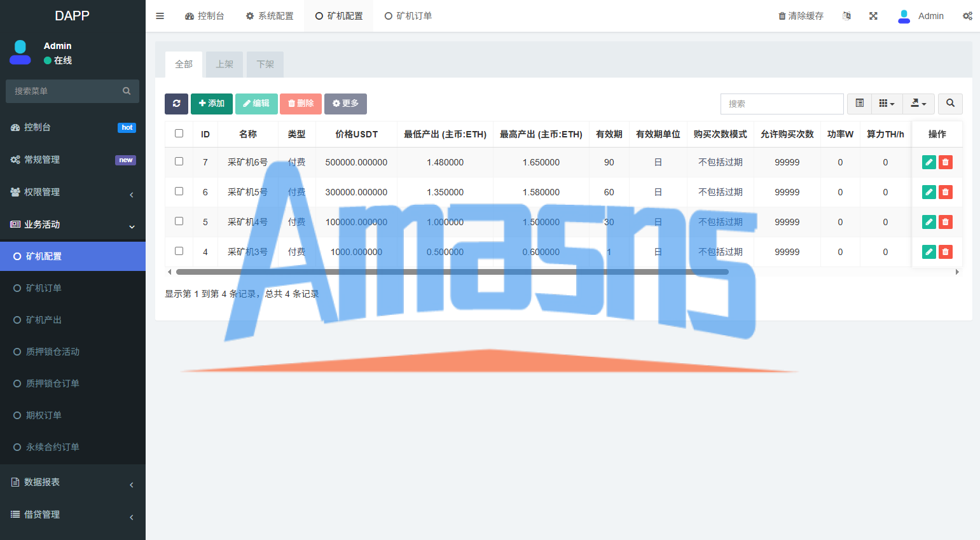
Task: Open the 矿机订单 top navigation tab
Action: pyautogui.click(x=408, y=16)
